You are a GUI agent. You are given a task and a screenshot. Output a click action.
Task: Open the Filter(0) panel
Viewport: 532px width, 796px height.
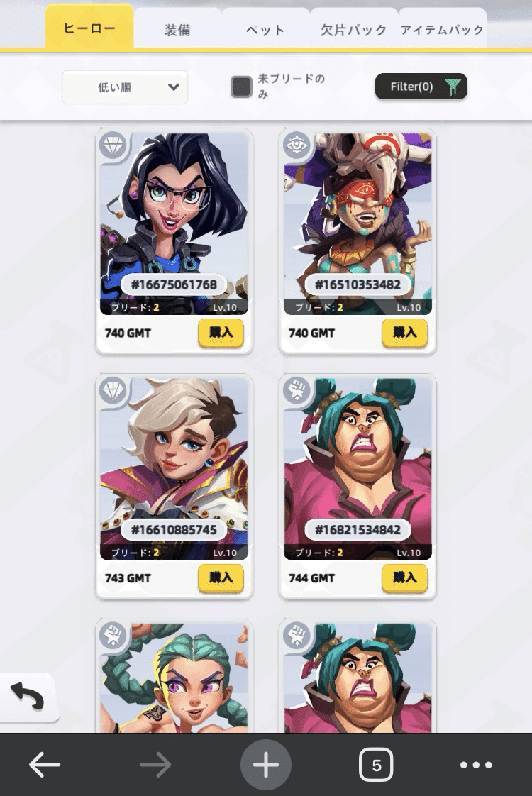point(421,87)
